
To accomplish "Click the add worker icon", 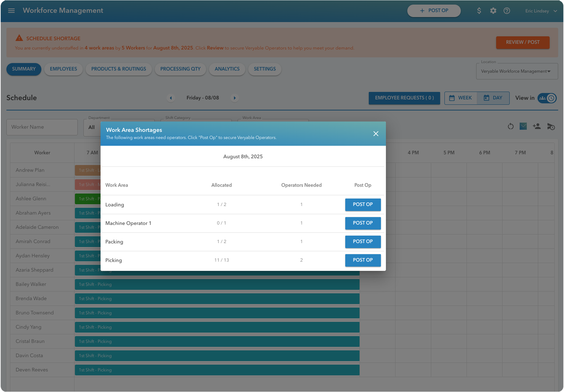I will (x=537, y=127).
